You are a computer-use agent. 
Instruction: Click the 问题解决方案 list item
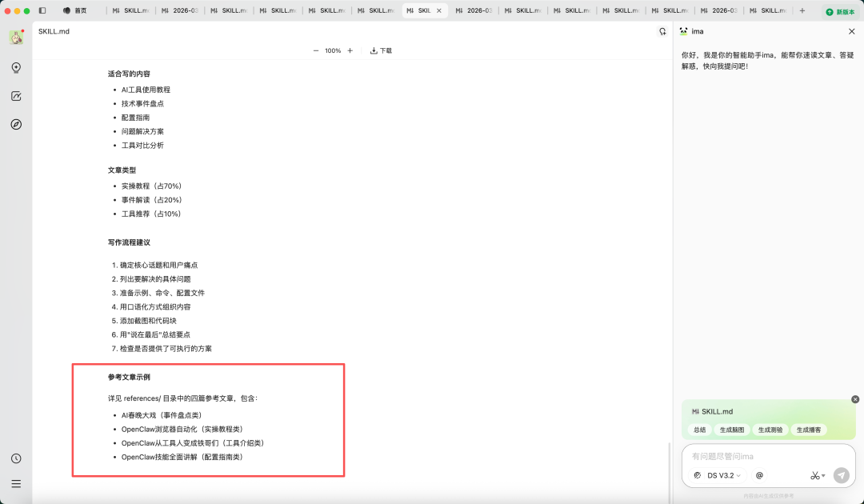click(142, 131)
